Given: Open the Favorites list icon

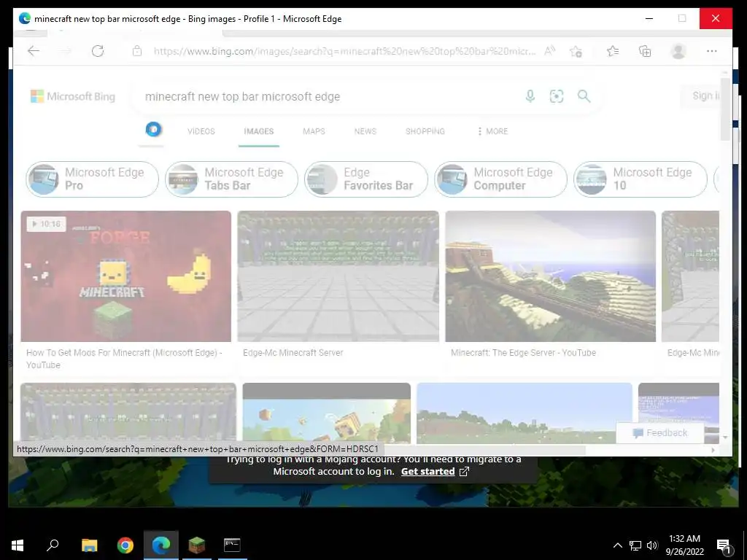Looking at the screenshot, I should coord(613,51).
